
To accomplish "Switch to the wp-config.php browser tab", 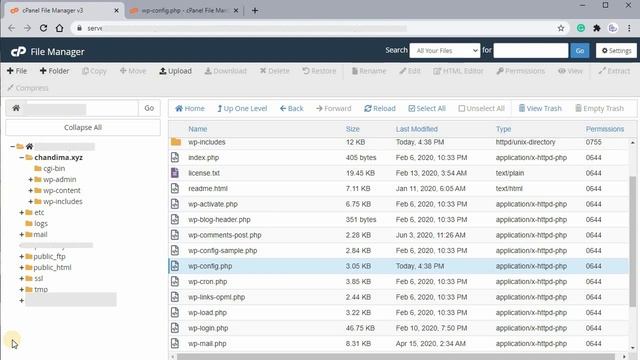I will coord(184,11).
